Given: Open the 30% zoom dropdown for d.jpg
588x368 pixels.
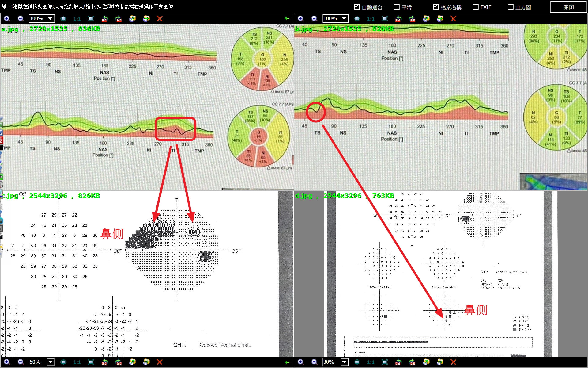Looking at the screenshot, I should [x=345, y=362].
